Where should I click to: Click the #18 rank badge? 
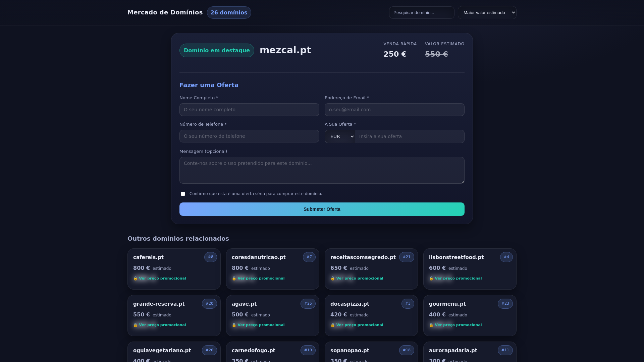click(407, 350)
